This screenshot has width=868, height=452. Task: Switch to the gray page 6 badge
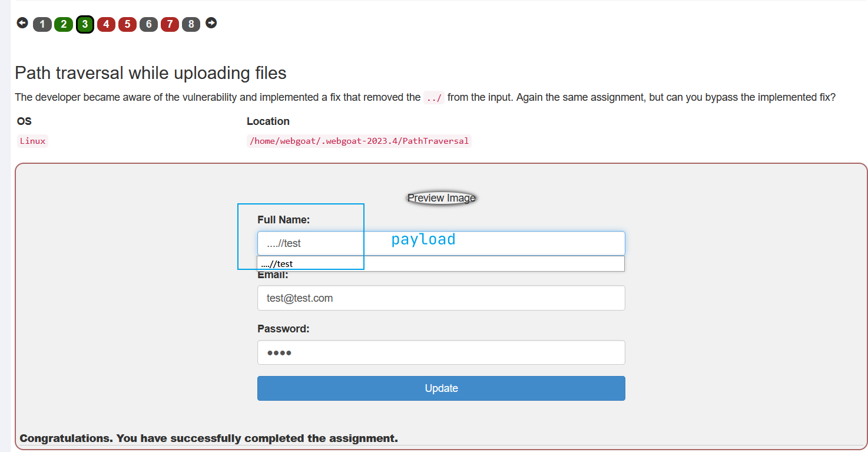coord(148,24)
